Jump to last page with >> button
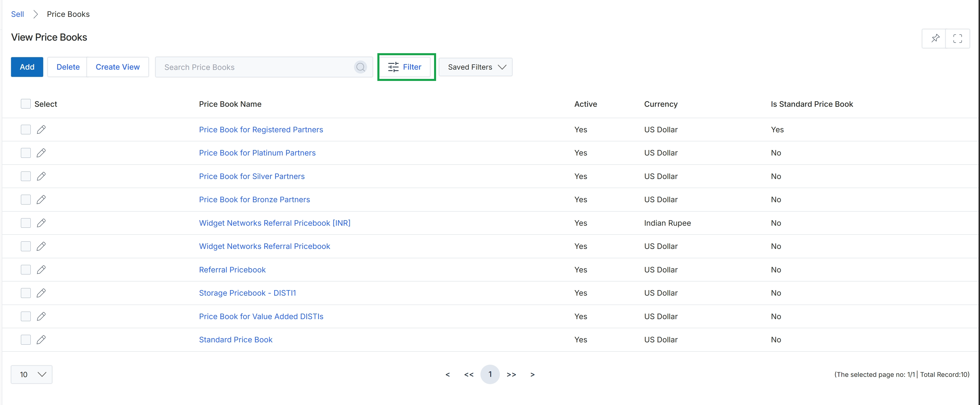 pos(511,375)
